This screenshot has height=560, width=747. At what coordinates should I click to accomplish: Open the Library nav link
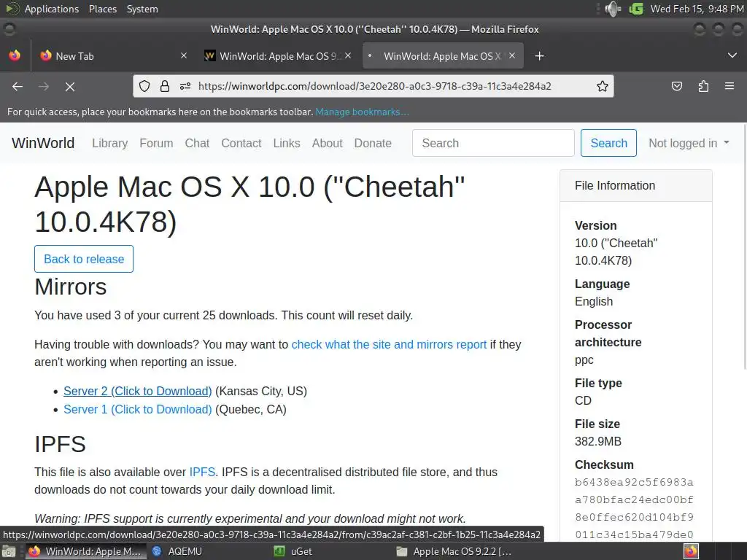(x=110, y=143)
